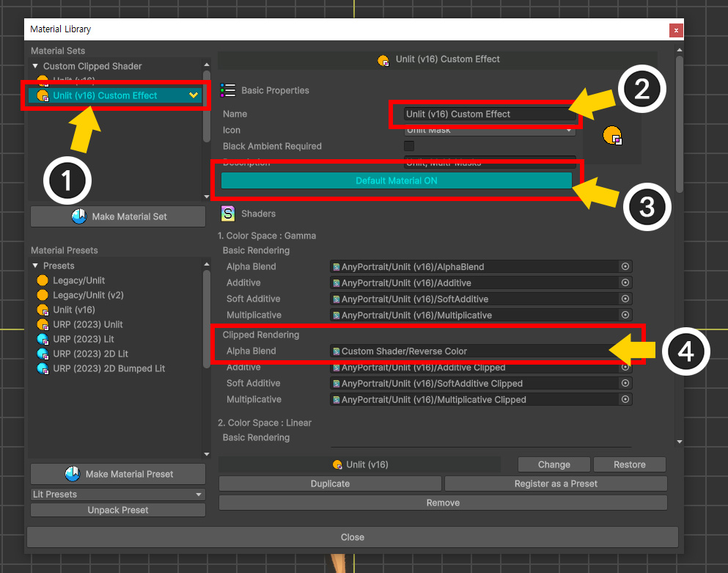Click the 'Material Presets' section heading
Screen dimensions: 728x573
[x=65, y=250]
